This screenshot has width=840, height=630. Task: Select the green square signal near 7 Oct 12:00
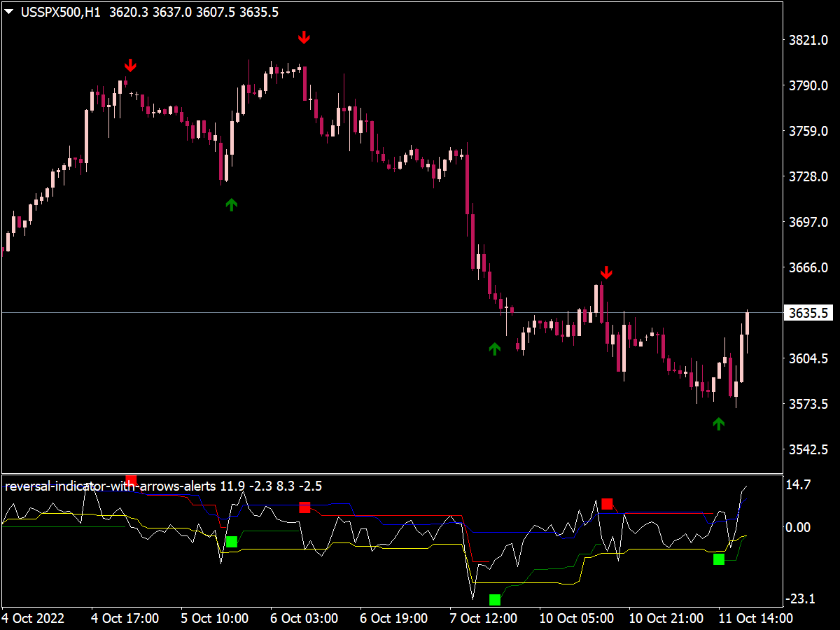tap(495, 600)
